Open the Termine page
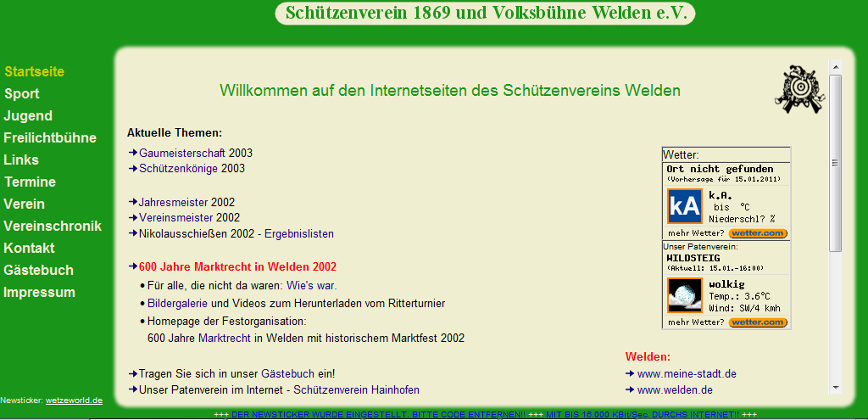 coord(30,182)
